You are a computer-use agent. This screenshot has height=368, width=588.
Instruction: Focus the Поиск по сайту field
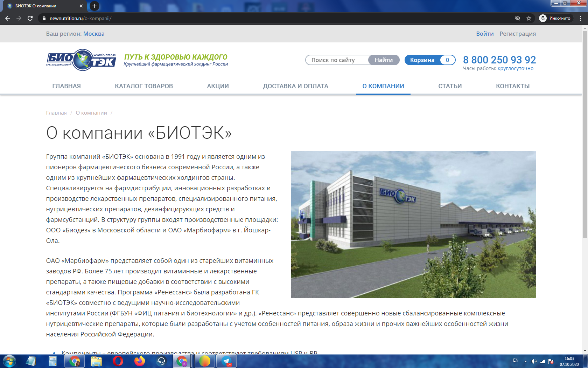click(x=337, y=60)
